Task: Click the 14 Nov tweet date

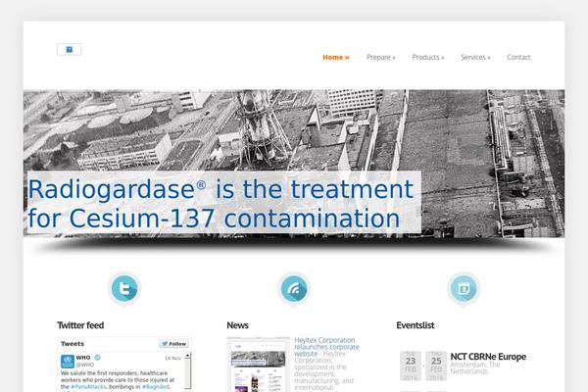Action: pos(172,359)
